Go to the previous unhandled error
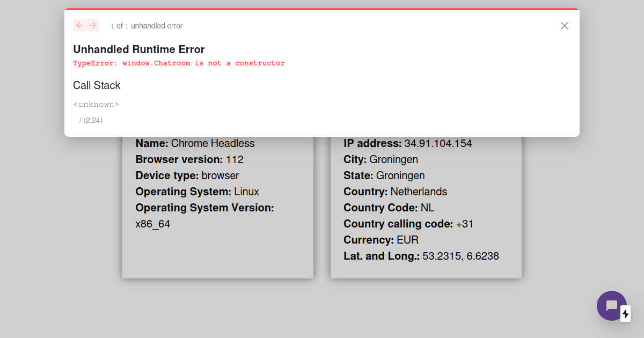Image resolution: width=644 pixels, height=338 pixels. click(79, 25)
